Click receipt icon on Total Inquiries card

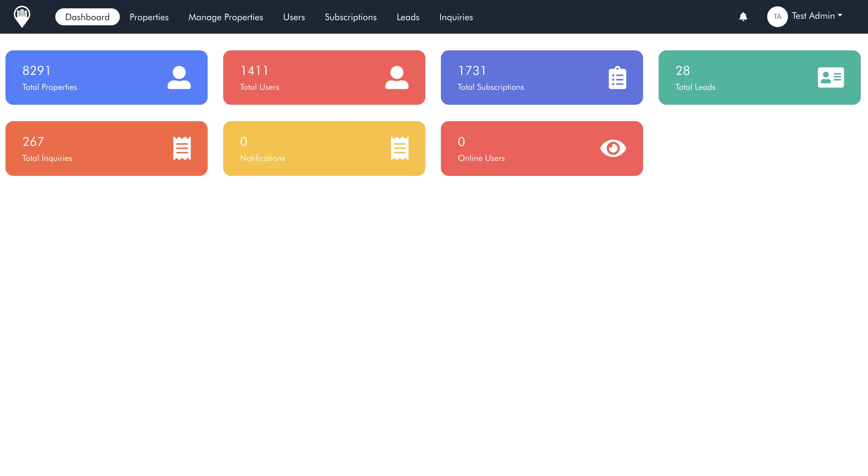tap(182, 148)
